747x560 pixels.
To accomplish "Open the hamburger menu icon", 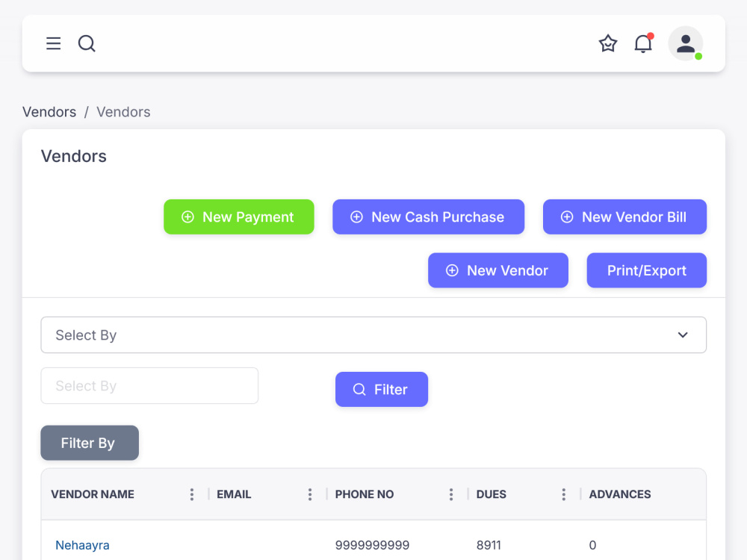I will [x=53, y=43].
